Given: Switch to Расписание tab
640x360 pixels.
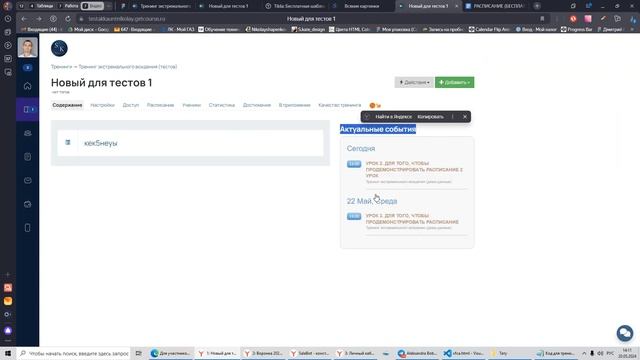Looking at the screenshot, I should click(160, 105).
